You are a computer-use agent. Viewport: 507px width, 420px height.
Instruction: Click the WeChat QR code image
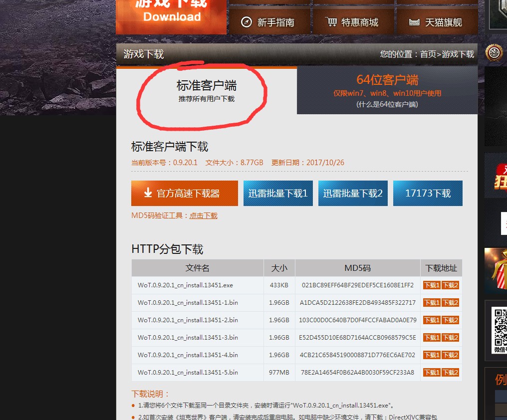tap(499, 328)
